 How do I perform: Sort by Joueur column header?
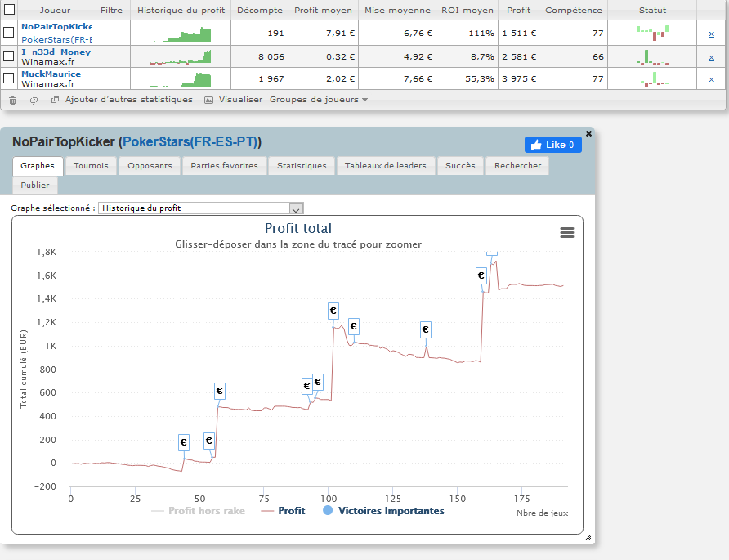55,11
